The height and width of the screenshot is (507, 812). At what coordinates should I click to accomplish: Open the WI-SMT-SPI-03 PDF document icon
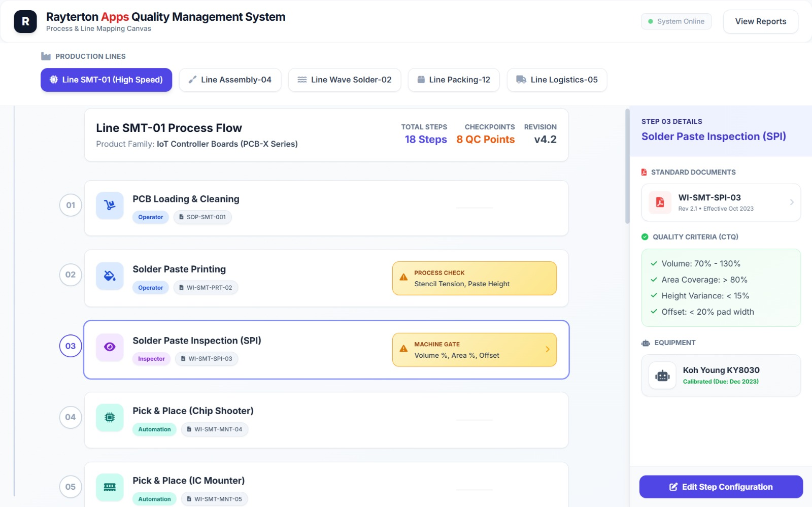(x=659, y=202)
